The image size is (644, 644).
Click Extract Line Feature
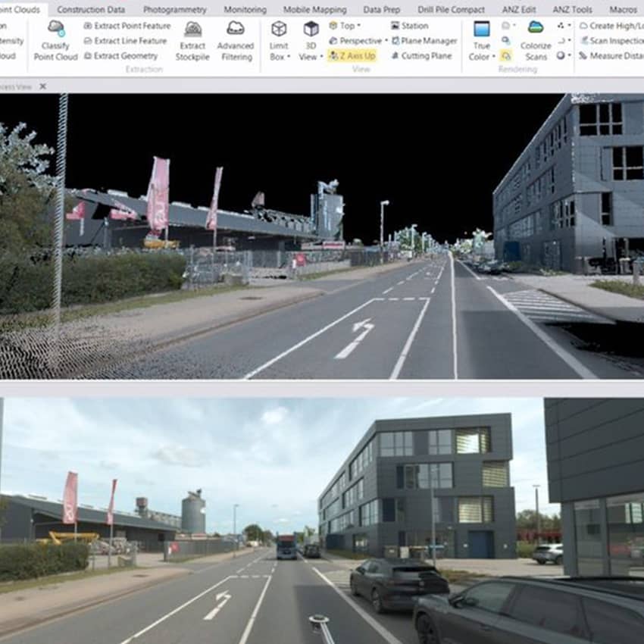pos(125,41)
